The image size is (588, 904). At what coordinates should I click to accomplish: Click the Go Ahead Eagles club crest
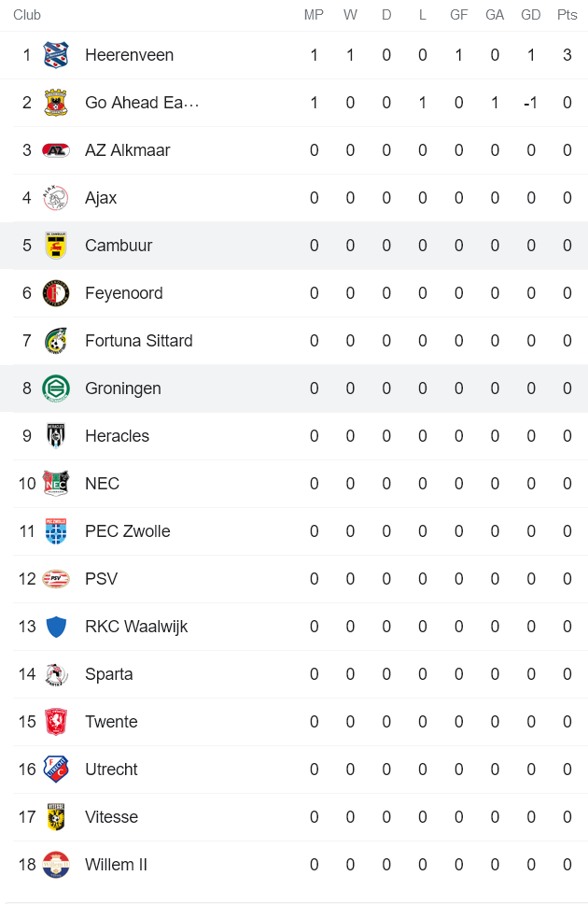[x=56, y=103]
